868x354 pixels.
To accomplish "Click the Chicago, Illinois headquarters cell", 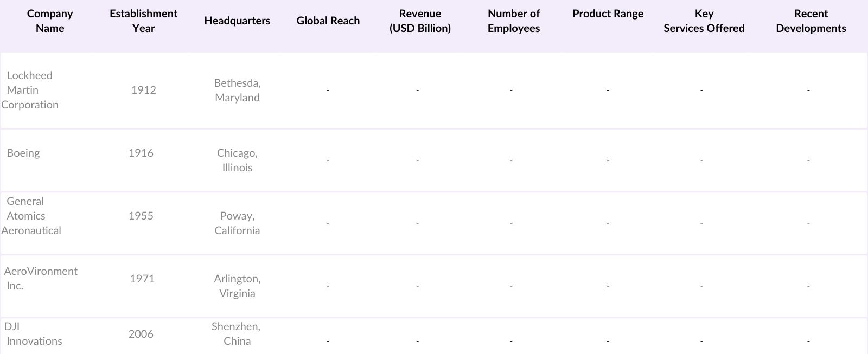I will click(237, 160).
